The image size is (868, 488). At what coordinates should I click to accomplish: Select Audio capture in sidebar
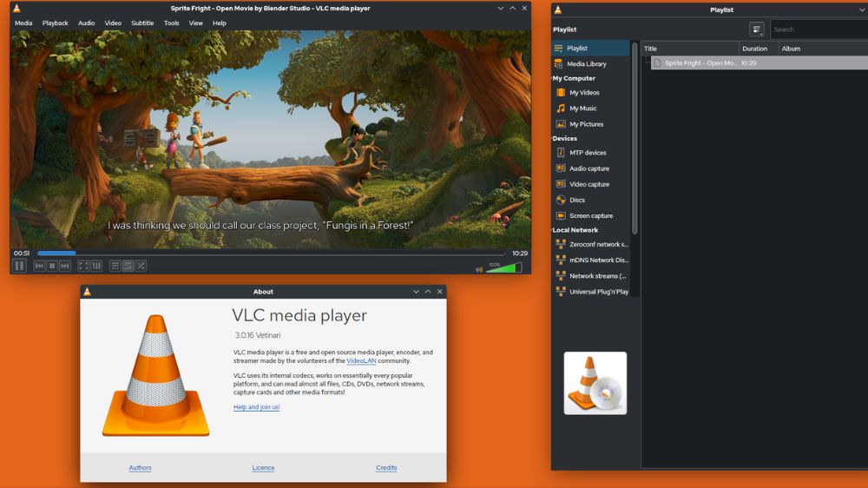(590, 168)
